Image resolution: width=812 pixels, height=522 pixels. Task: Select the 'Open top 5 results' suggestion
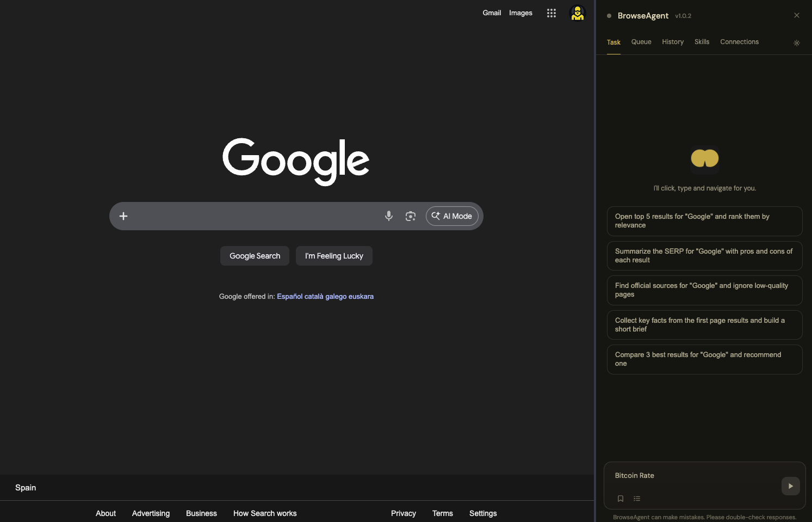tap(704, 221)
